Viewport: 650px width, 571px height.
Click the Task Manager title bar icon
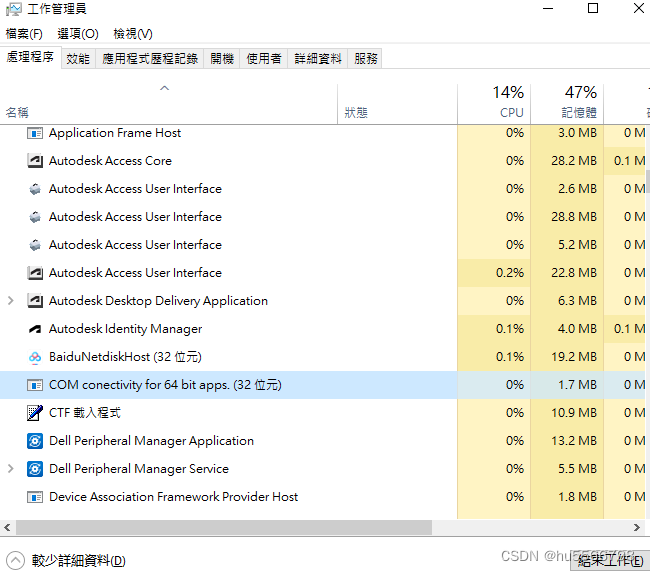(x=14, y=9)
